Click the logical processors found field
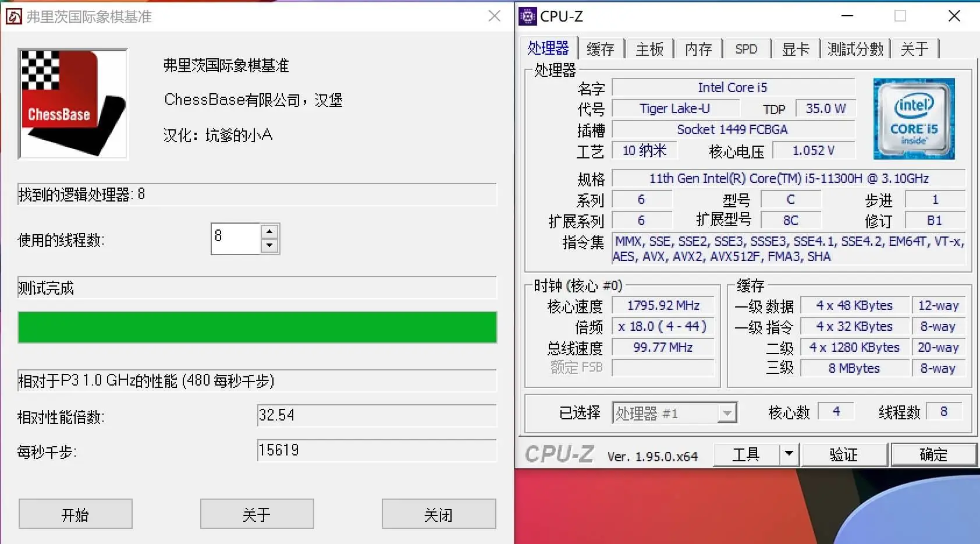Viewport: 980px width, 544px height. point(257,195)
